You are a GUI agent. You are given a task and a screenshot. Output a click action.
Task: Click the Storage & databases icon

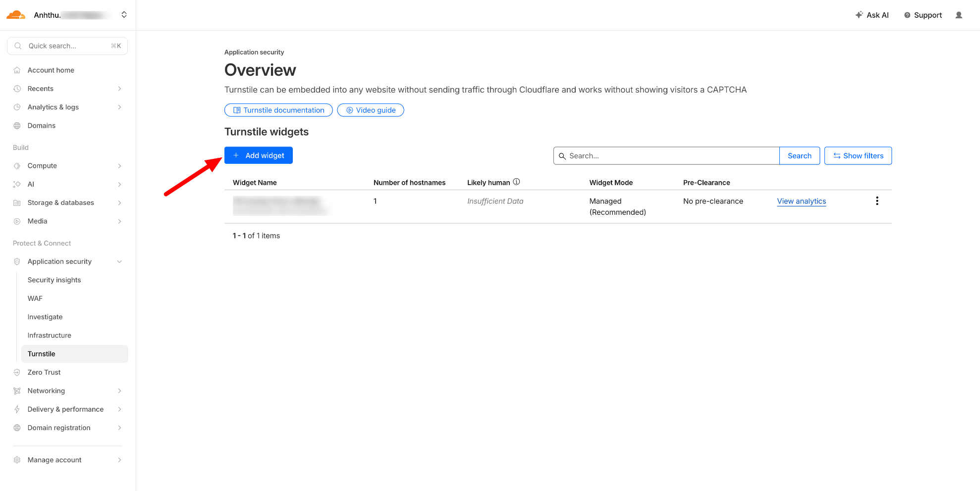click(x=17, y=203)
